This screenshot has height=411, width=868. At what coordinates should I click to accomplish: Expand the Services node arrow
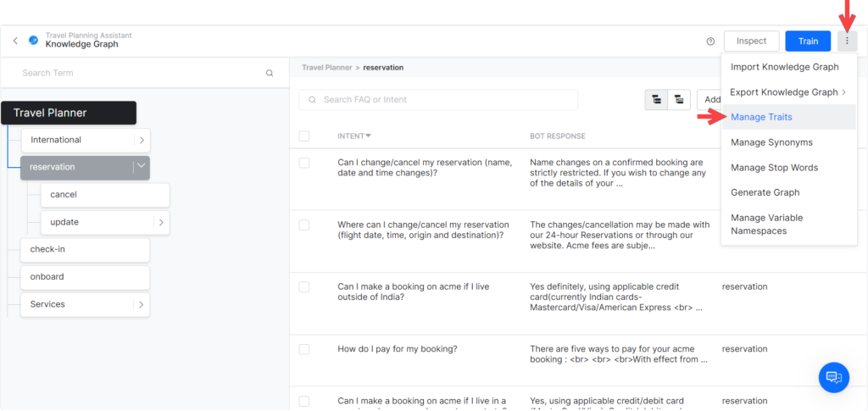click(142, 304)
